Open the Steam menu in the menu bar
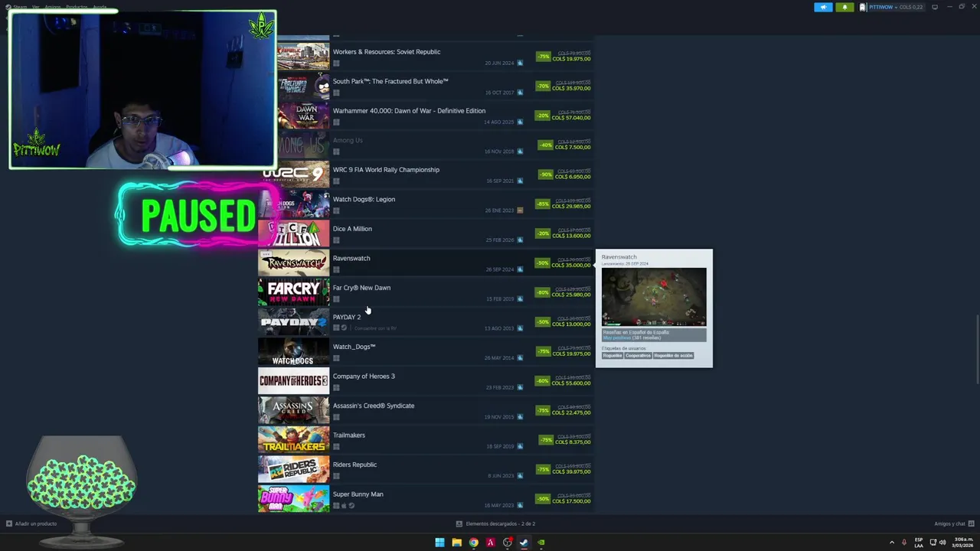Viewport: 980px width, 551px height. (20, 7)
